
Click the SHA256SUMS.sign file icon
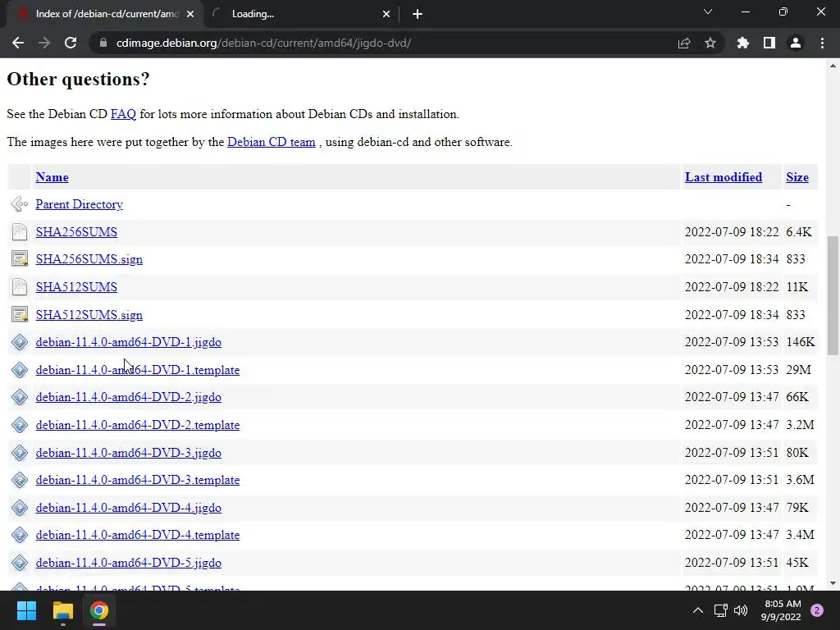click(20, 259)
